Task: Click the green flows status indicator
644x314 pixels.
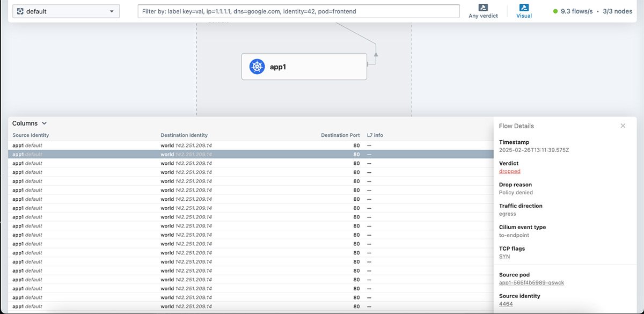Action: [555, 11]
